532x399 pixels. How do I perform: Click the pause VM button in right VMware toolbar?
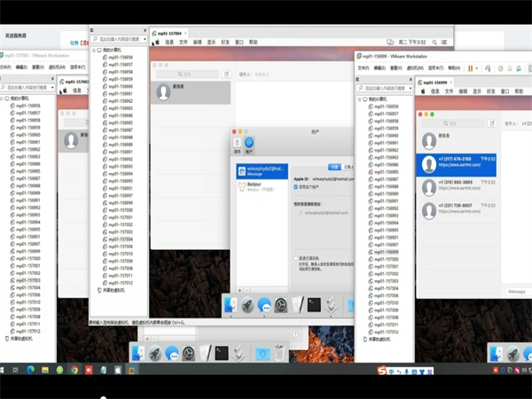click(x=472, y=66)
